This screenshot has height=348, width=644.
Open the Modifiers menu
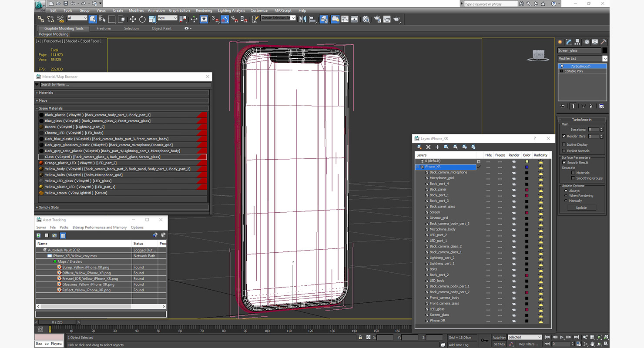click(x=136, y=10)
